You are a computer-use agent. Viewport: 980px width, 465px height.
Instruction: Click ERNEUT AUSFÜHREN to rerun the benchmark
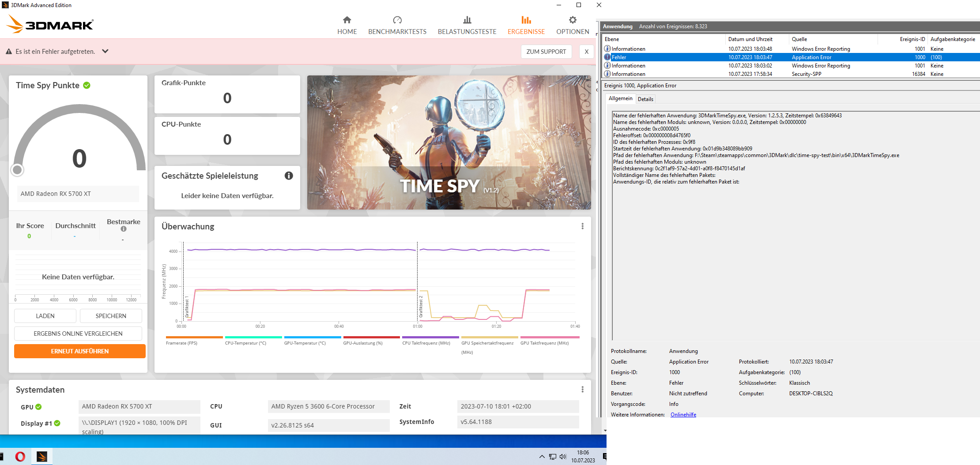coord(80,351)
